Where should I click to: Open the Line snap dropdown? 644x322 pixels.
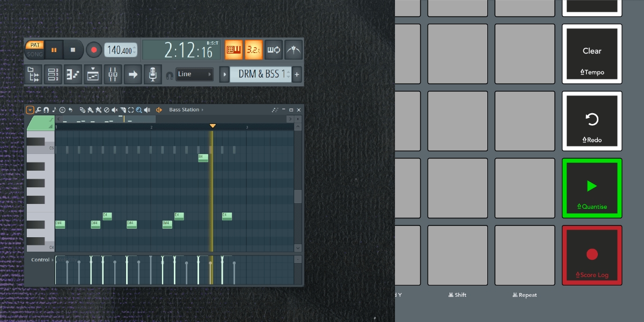click(195, 74)
